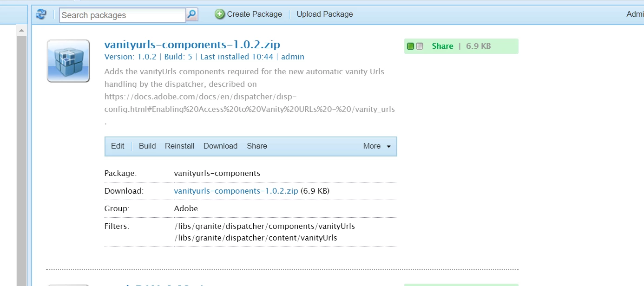The width and height of the screenshot is (644, 286).
Task: Click filter path '/libs/granite/dispatcher/components/vanityUrls'
Action: click(264, 226)
